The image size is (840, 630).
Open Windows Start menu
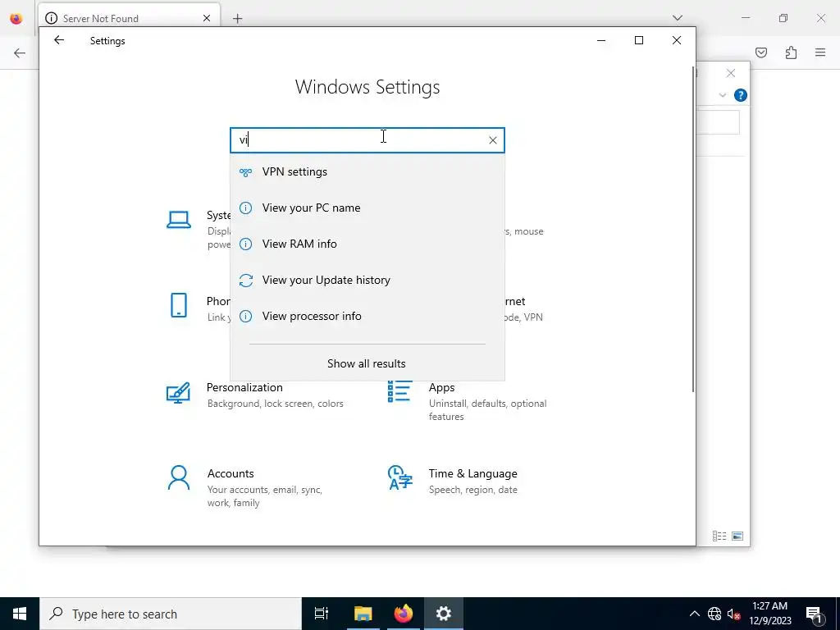20,614
